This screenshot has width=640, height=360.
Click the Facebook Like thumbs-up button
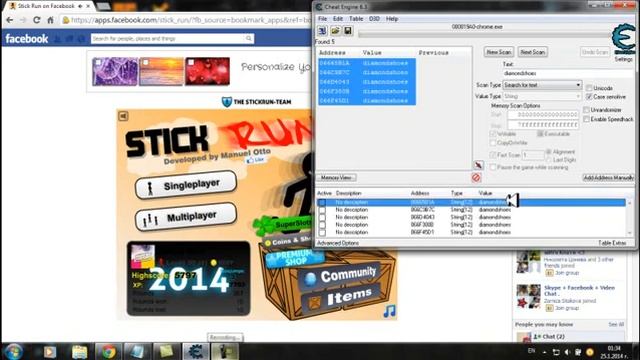tap(256, 160)
